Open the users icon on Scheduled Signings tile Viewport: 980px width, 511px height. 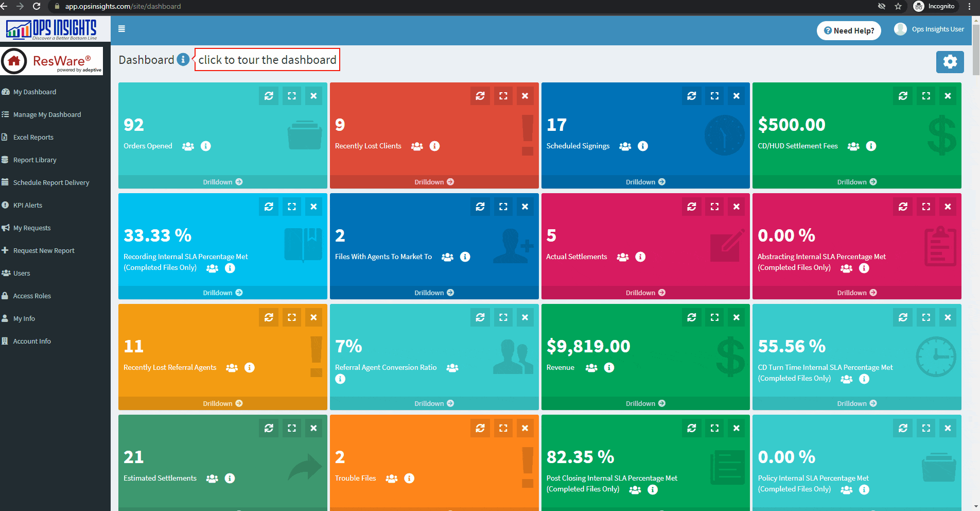point(624,146)
